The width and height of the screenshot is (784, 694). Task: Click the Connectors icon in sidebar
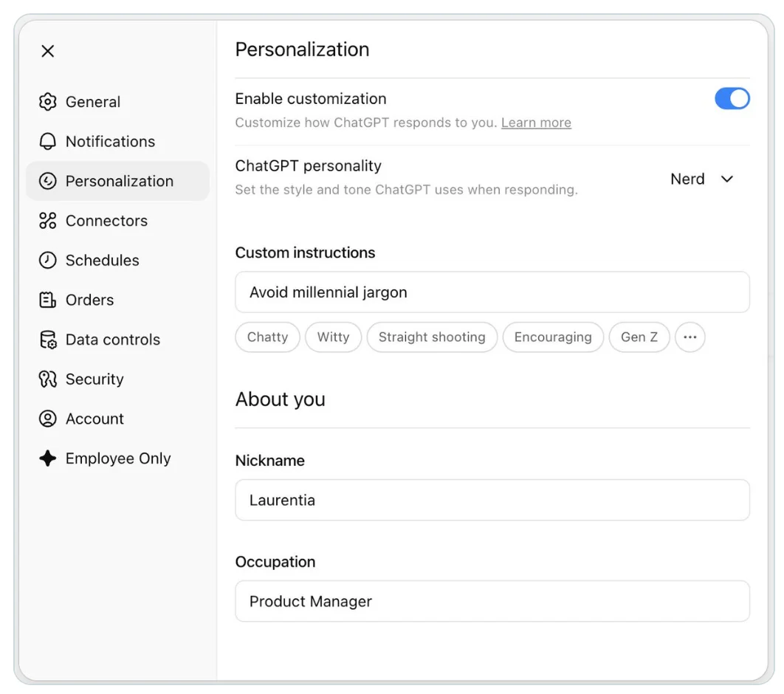47,221
